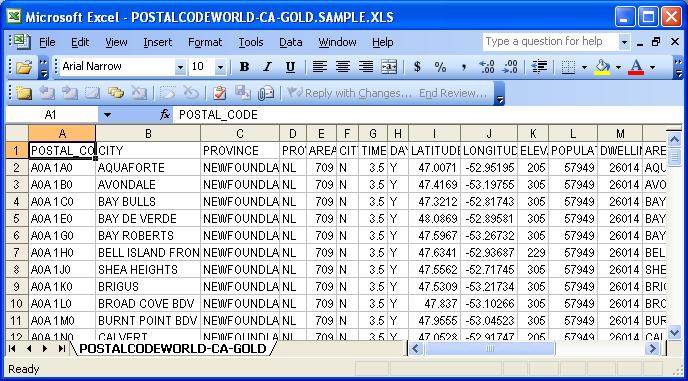
Task: Click the horizontal scrollbar right arrow
Action: [x=652, y=349]
